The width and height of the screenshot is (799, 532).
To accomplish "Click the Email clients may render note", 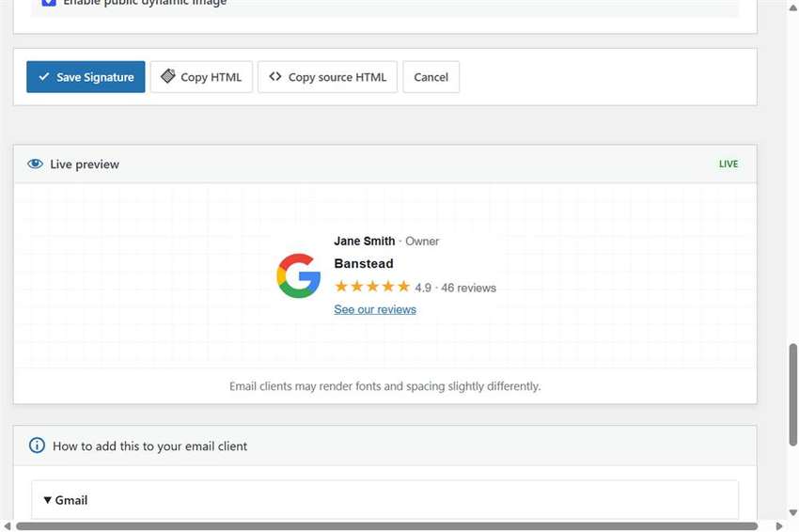I will (x=384, y=386).
